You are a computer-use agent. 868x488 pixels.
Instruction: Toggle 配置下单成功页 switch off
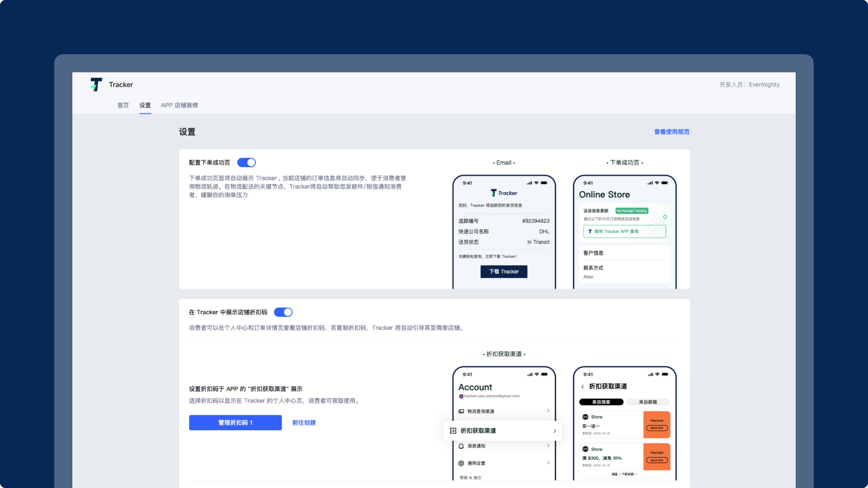[246, 162]
